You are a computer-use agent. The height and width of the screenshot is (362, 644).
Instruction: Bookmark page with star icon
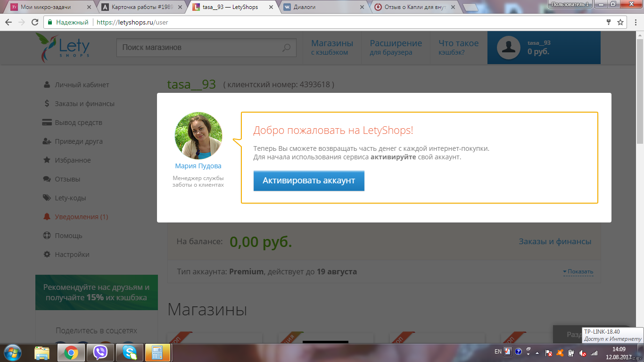[x=620, y=22]
